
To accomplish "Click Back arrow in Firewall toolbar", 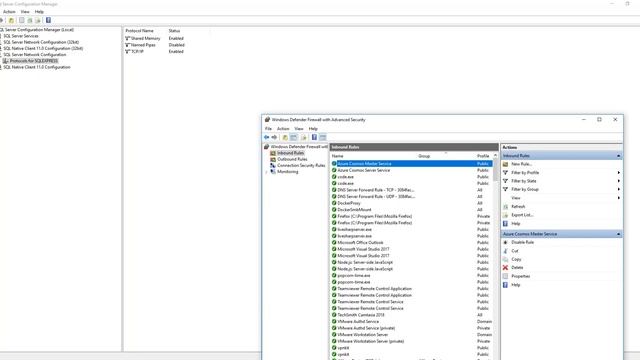I will point(267,138).
